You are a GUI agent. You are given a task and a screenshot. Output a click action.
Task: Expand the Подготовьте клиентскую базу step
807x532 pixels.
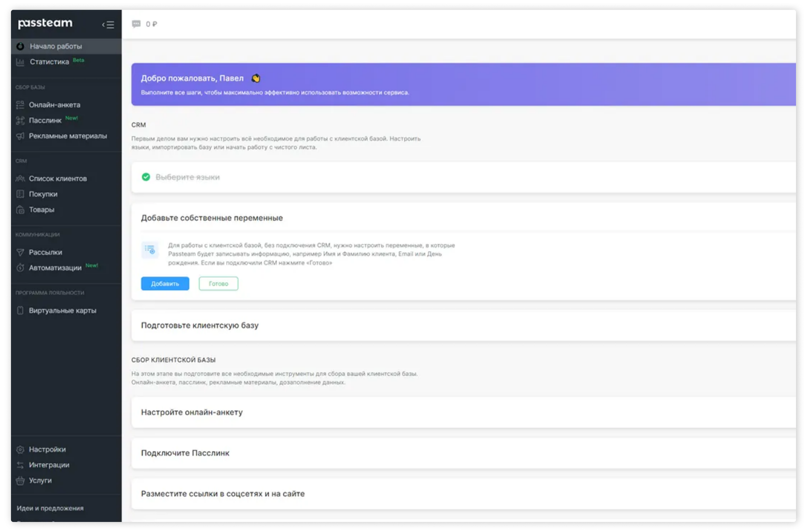coord(200,325)
